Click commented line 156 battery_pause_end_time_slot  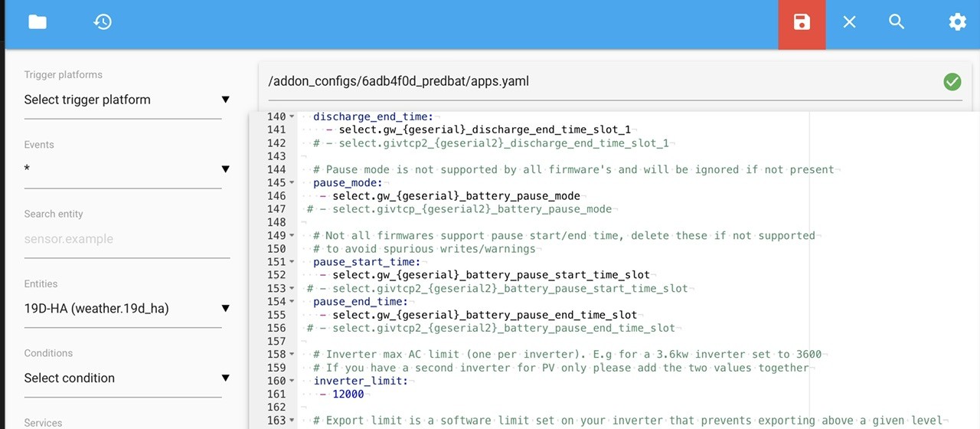pyautogui.click(x=491, y=328)
